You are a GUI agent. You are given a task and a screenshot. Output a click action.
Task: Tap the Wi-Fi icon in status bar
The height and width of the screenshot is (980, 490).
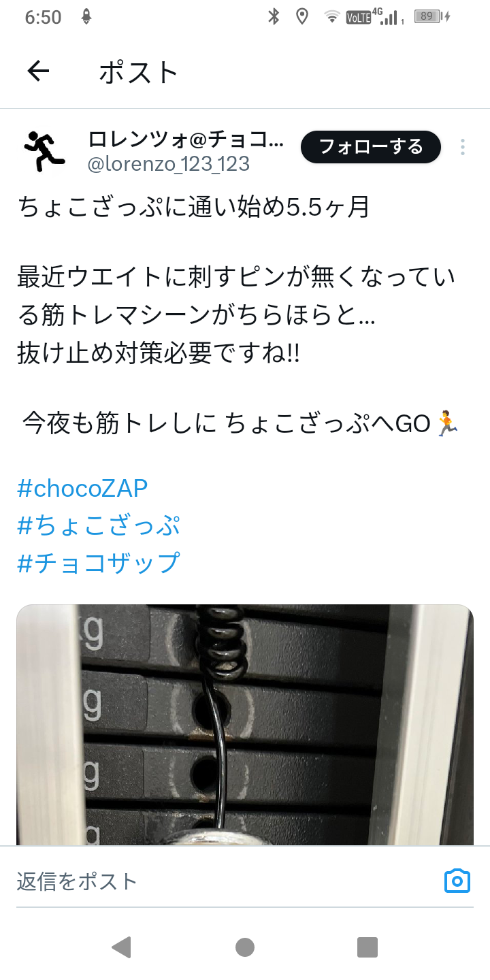click(x=331, y=17)
